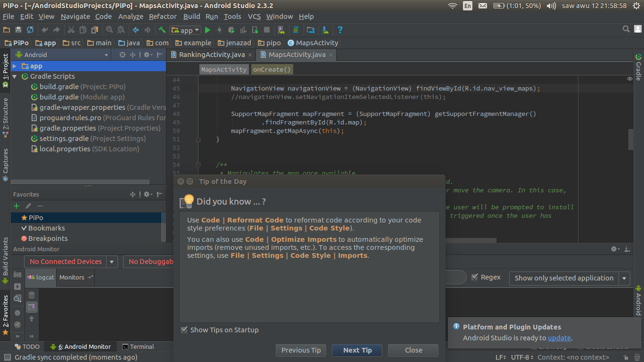Collapse the Gradle Scripts tree node

(15, 76)
